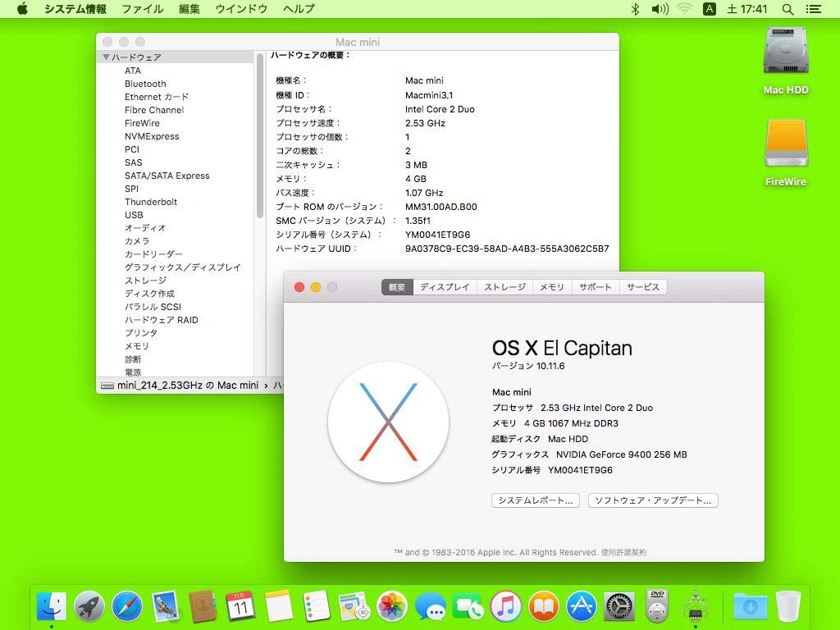Screen dimensions: 840x630
Task: Select NVMExpress sidebar item
Action: coord(152,136)
